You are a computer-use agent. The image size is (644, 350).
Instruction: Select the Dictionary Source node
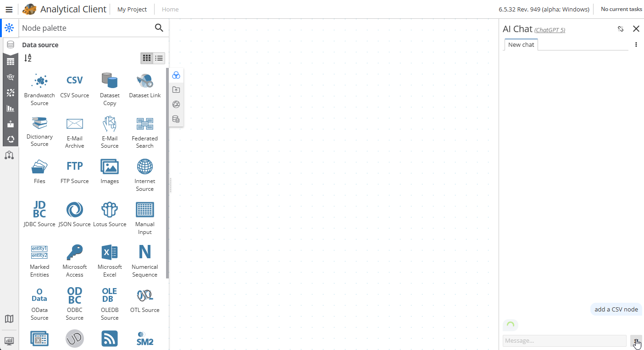(x=39, y=132)
